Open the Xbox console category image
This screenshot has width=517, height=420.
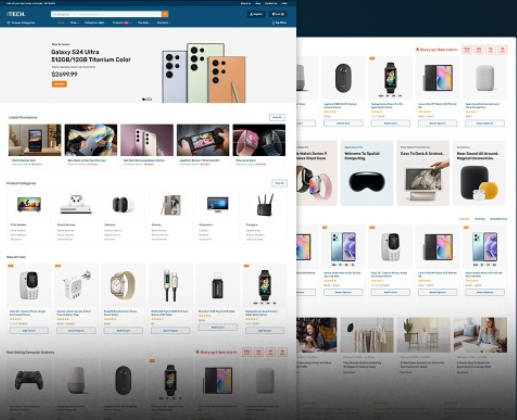coord(76,204)
